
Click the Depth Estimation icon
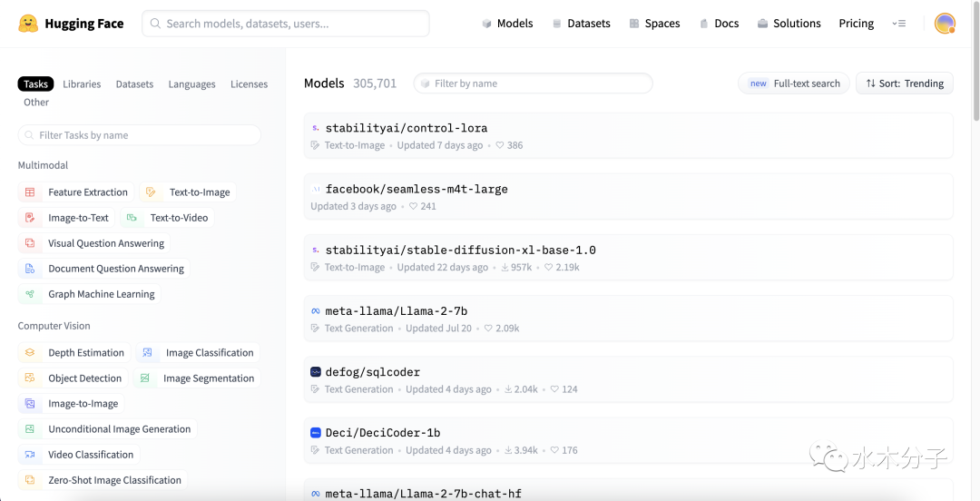30,353
